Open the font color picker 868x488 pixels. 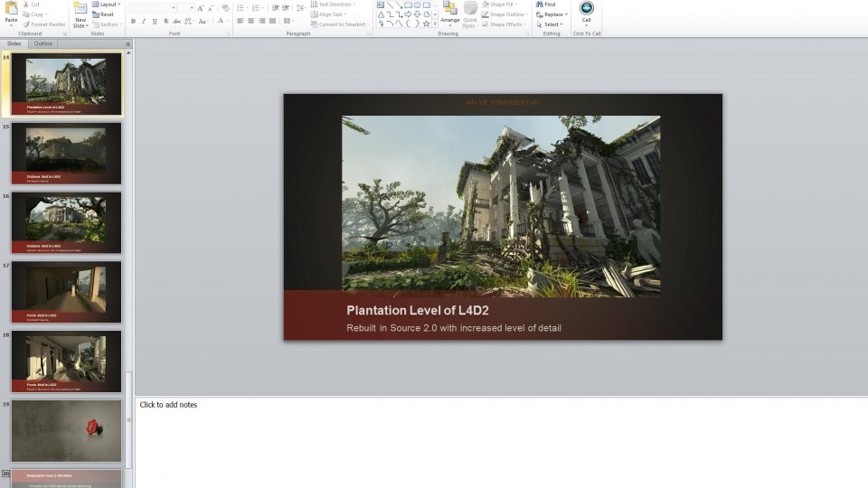(x=222, y=21)
